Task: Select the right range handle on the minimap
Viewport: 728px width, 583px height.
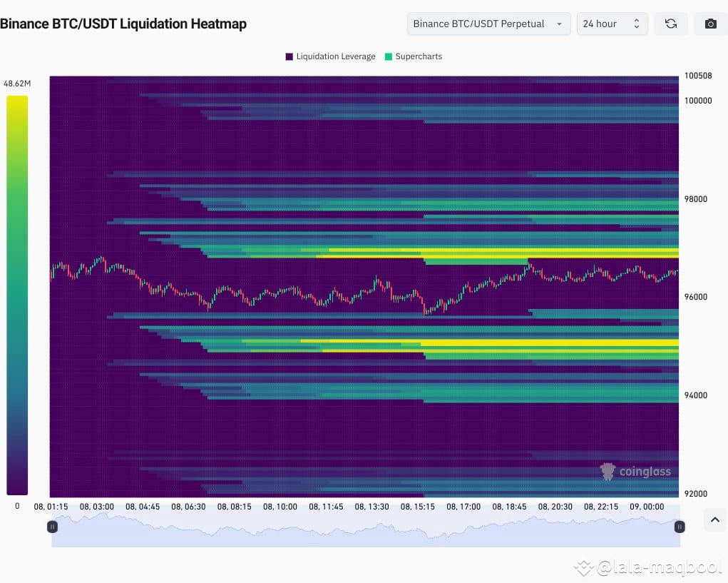Action: [x=680, y=527]
